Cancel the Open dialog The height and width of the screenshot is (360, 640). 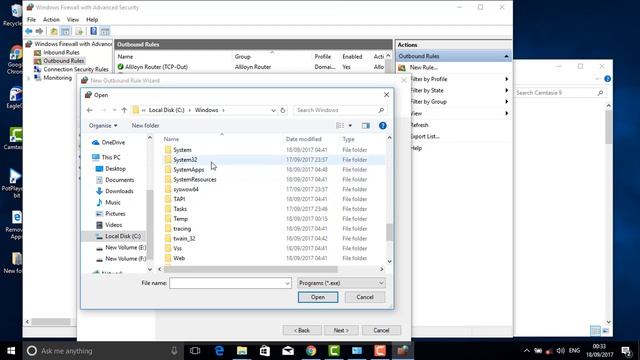click(x=365, y=297)
